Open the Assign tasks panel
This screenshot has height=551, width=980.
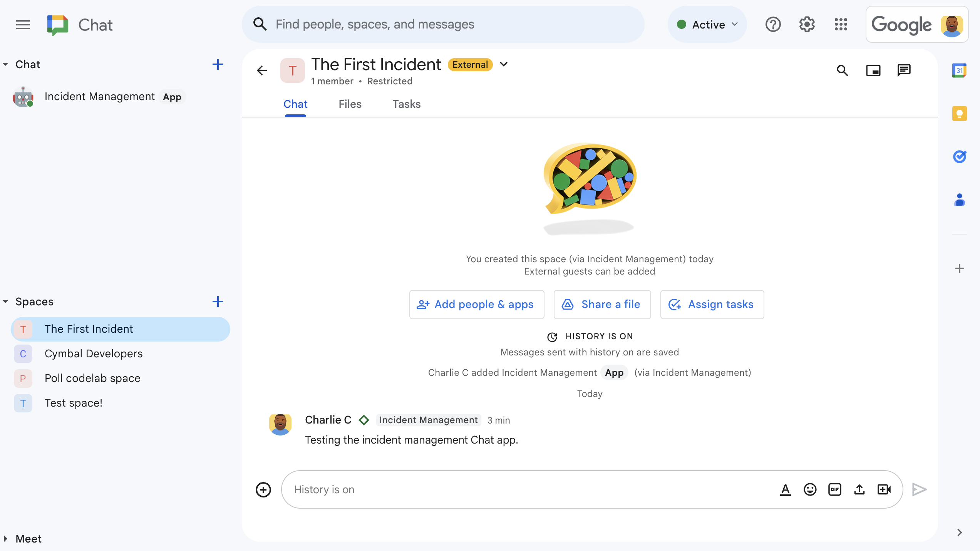(x=712, y=305)
